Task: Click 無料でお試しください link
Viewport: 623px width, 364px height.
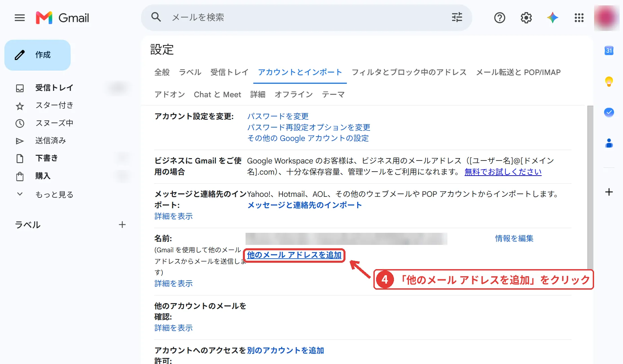Action: 503,172
